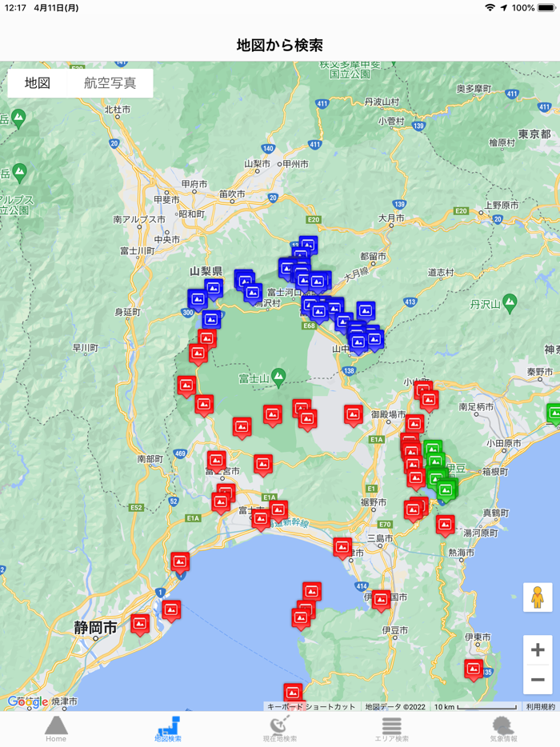This screenshot has width=560, height=747.
Task: Click the 10 km scale control
Action: [x=475, y=706]
